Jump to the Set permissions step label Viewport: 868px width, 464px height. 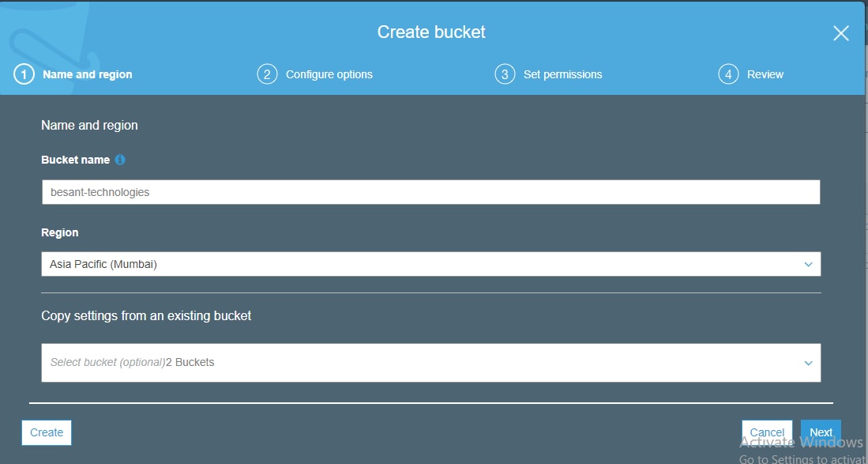point(562,74)
